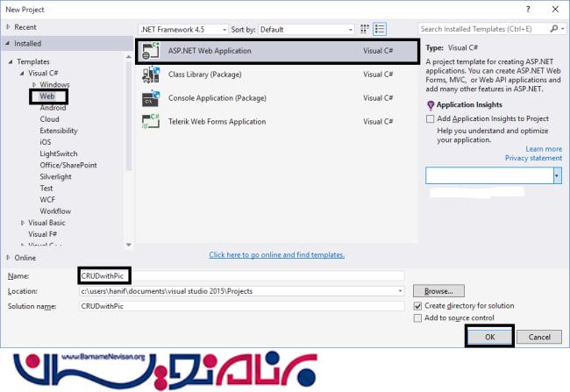Screen dimensions: 570x392
Task: Select the Telerik Web Forms Application icon
Action: (x=151, y=121)
